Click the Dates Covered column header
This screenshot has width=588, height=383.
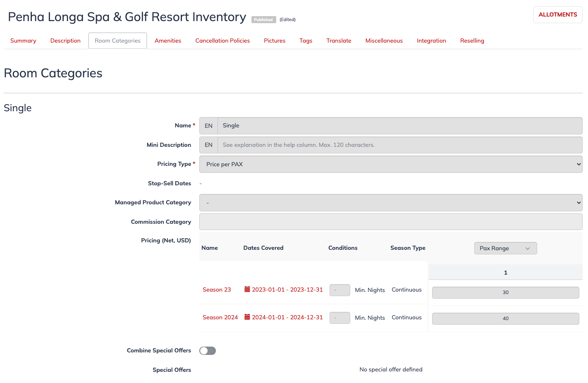coord(263,248)
